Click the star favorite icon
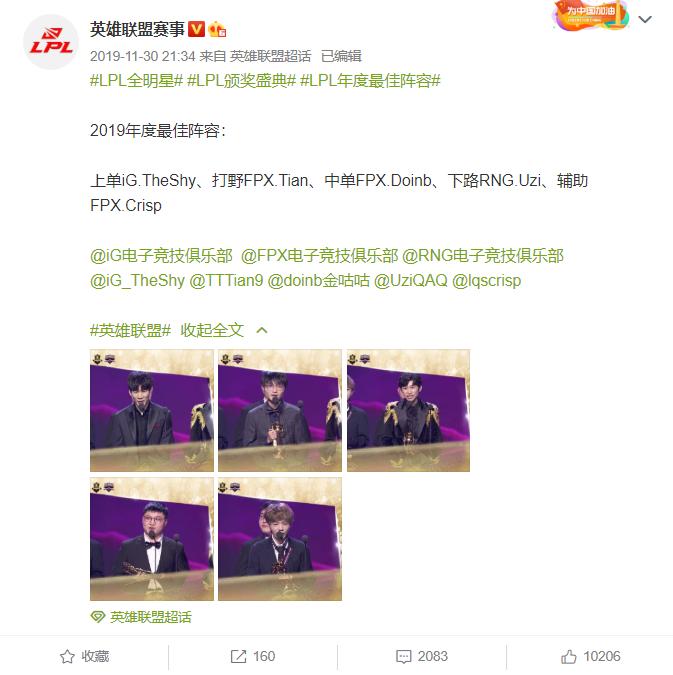 pyautogui.click(x=67, y=656)
